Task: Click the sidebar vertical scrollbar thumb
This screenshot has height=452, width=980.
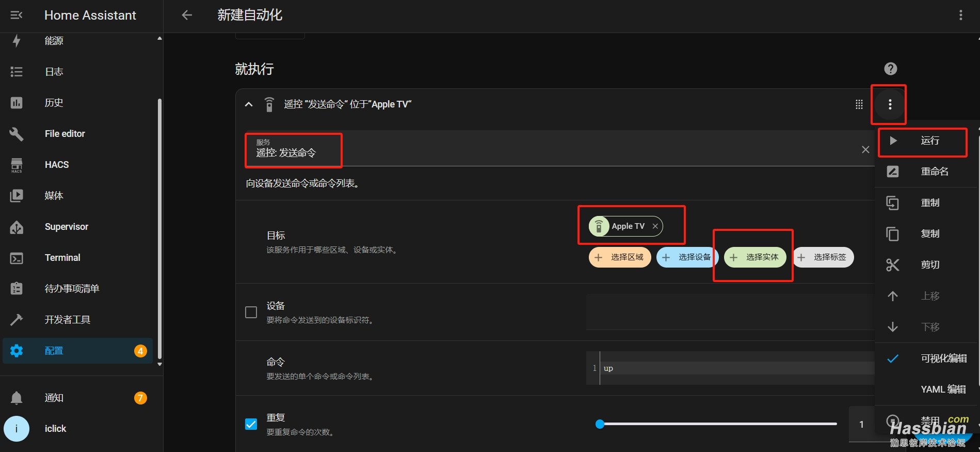Action: click(159, 228)
